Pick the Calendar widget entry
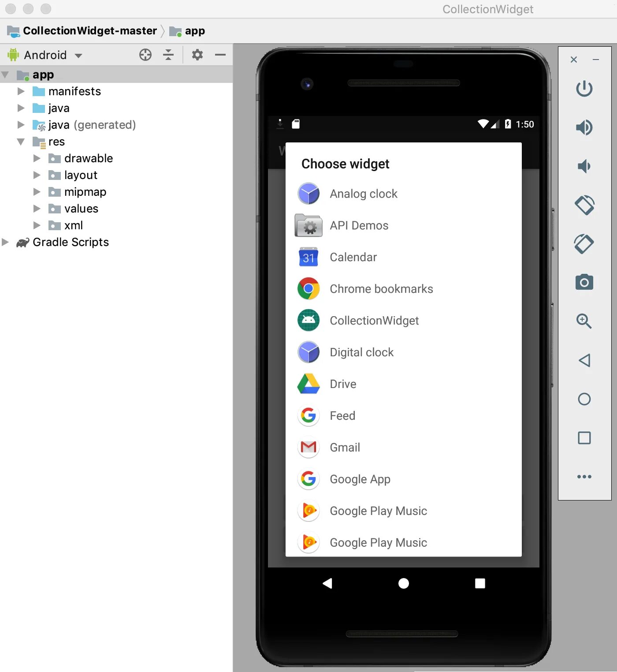This screenshot has height=672, width=617. click(x=403, y=257)
